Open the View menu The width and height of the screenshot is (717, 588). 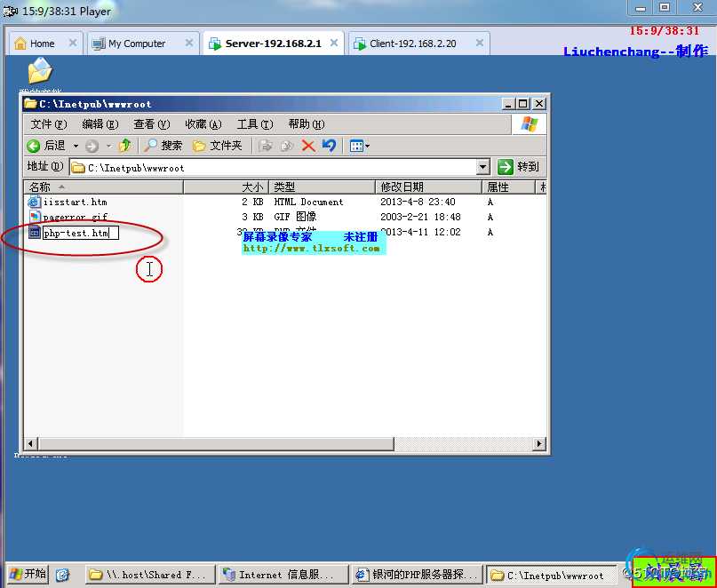(151, 124)
